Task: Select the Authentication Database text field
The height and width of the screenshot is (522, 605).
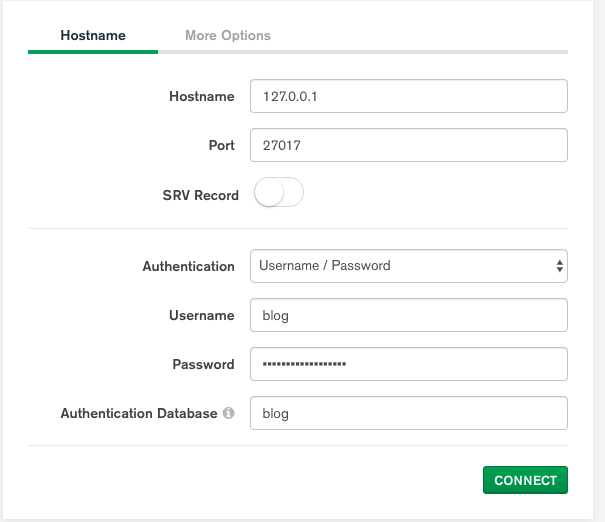Action: coord(408,413)
